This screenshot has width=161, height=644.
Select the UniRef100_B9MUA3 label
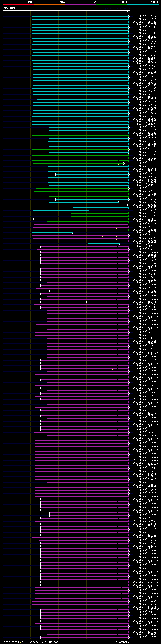(x=144, y=127)
